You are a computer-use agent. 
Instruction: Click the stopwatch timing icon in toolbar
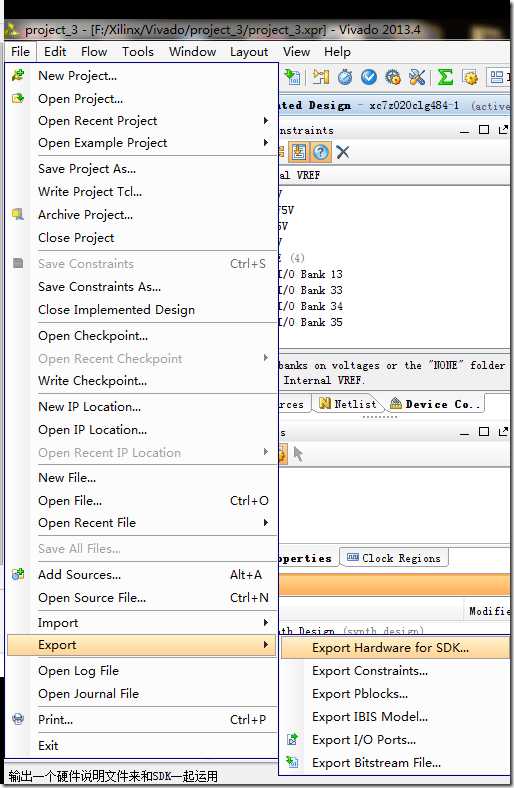(x=345, y=77)
